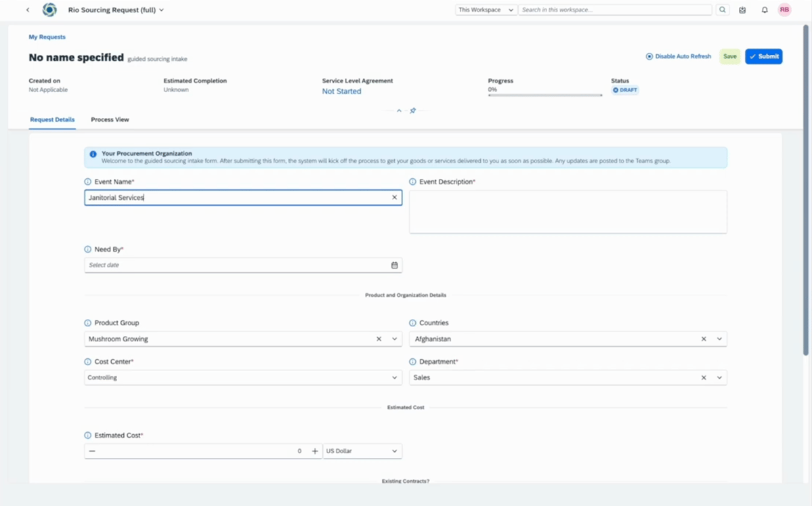Viewport: 812px width, 506px height.
Task: Toggle Disable Auto Refresh
Action: point(678,56)
